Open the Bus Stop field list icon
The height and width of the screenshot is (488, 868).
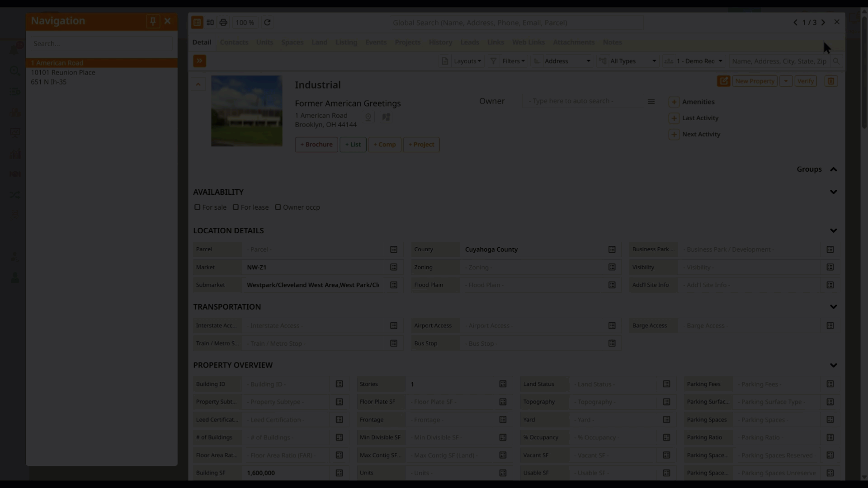click(612, 343)
